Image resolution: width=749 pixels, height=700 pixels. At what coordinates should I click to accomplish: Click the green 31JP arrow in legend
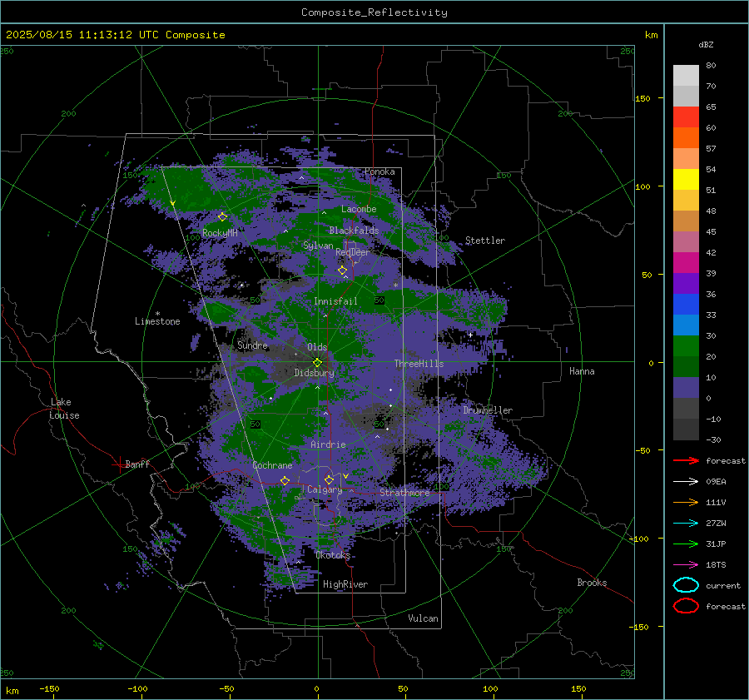[x=686, y=544]
